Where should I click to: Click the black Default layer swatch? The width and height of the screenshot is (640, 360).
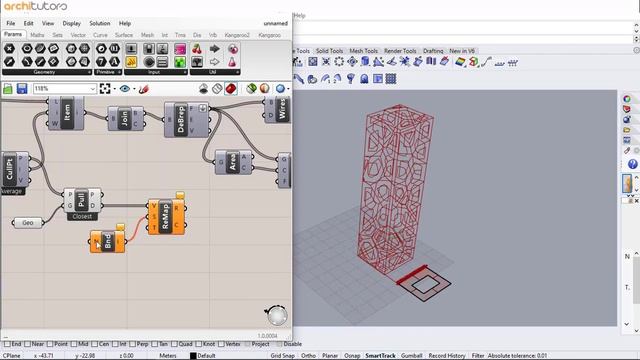click(193, 356)
